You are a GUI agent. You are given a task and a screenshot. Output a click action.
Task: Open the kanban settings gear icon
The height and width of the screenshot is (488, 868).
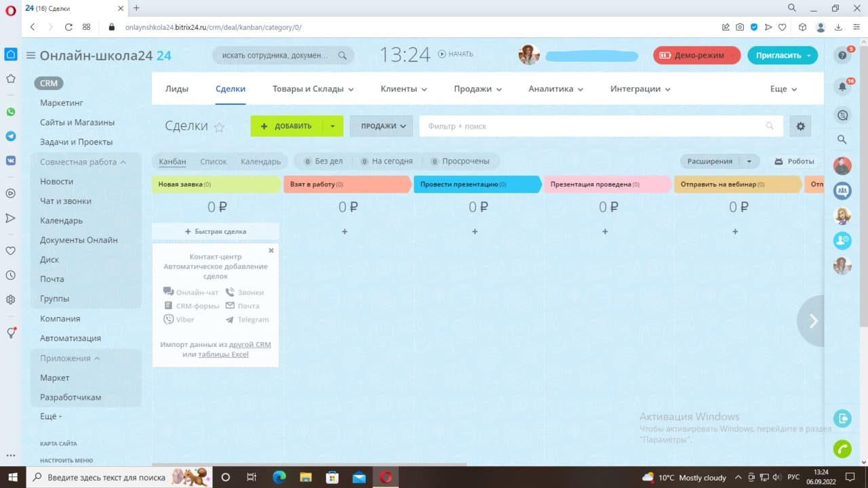pyautogui.click(x=800, y=126)
